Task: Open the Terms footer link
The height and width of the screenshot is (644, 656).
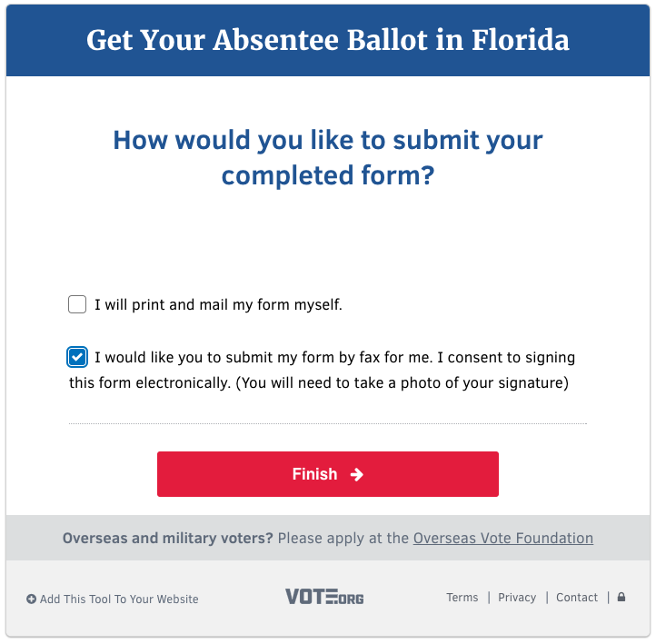Action: [x=462, y=597]
